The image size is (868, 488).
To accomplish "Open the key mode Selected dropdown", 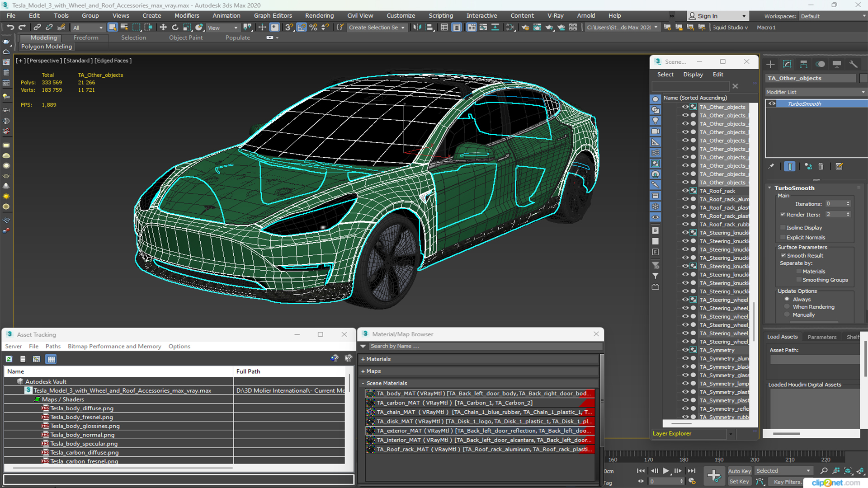I will pos(783,471).
